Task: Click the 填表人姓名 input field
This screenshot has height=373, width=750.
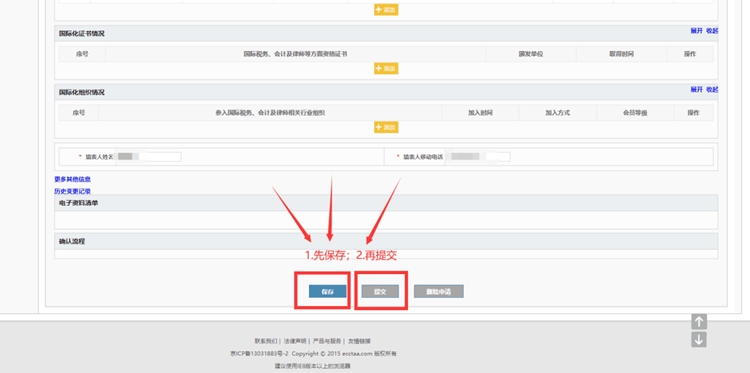Action: [x=148, y=156]
